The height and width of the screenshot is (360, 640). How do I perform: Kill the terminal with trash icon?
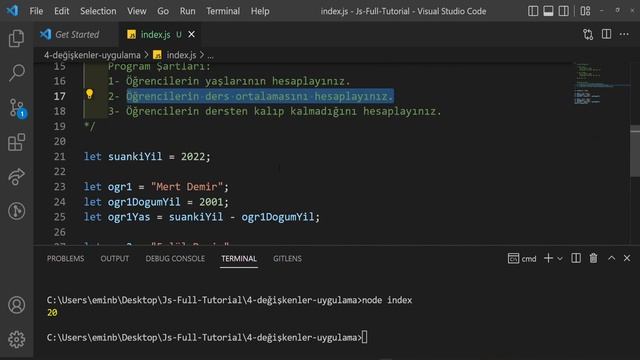(x=593, y=258)
